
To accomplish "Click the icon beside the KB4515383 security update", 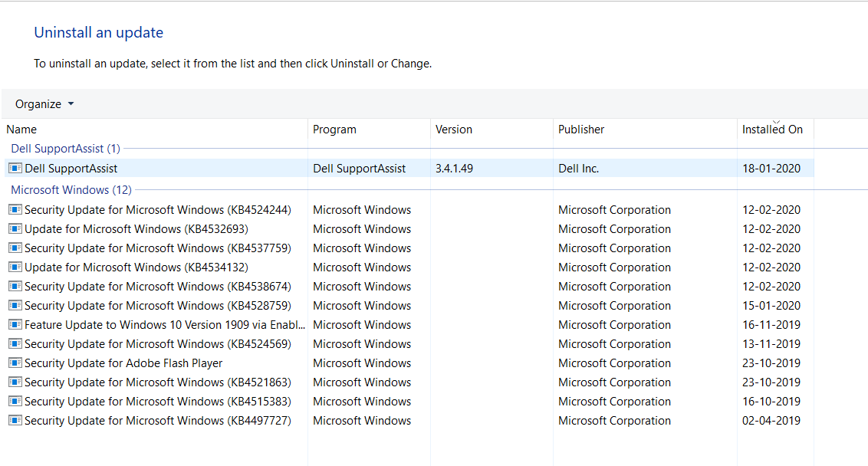I will [x=15, y=402].
